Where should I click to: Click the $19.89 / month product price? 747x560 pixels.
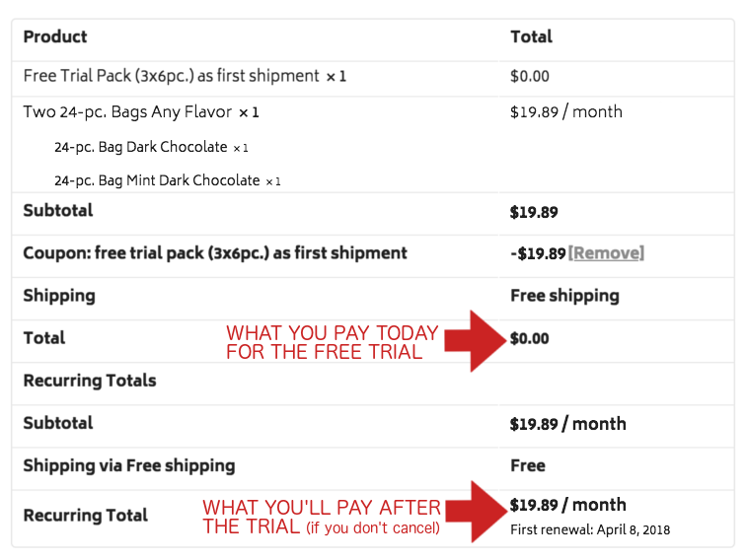pos(566,112)
